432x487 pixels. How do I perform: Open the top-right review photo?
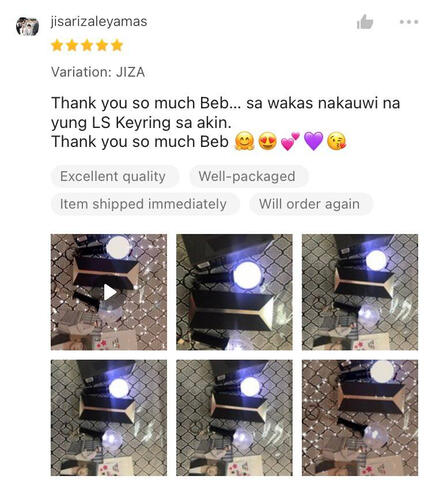coord(360,292)
